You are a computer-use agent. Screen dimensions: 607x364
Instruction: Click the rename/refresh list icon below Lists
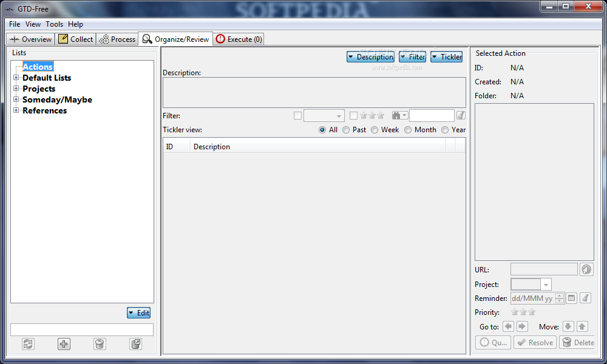pyautogui.click(x=28, y=343)
